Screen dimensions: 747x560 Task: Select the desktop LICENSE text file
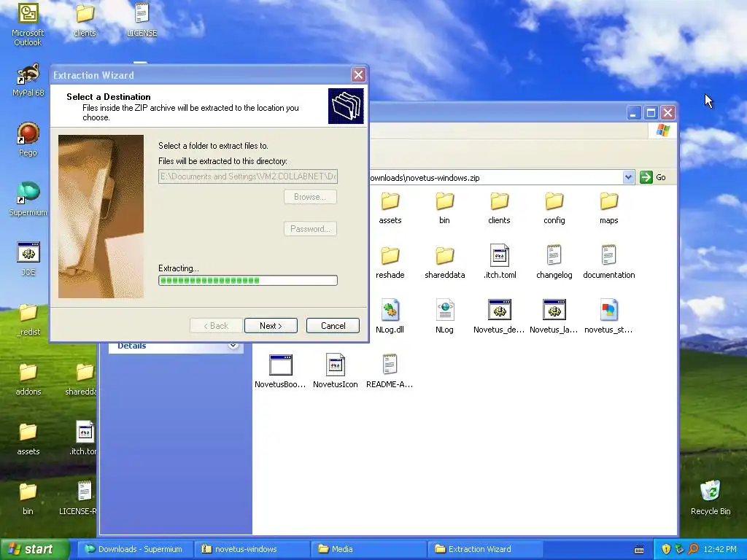click(142, 20)
